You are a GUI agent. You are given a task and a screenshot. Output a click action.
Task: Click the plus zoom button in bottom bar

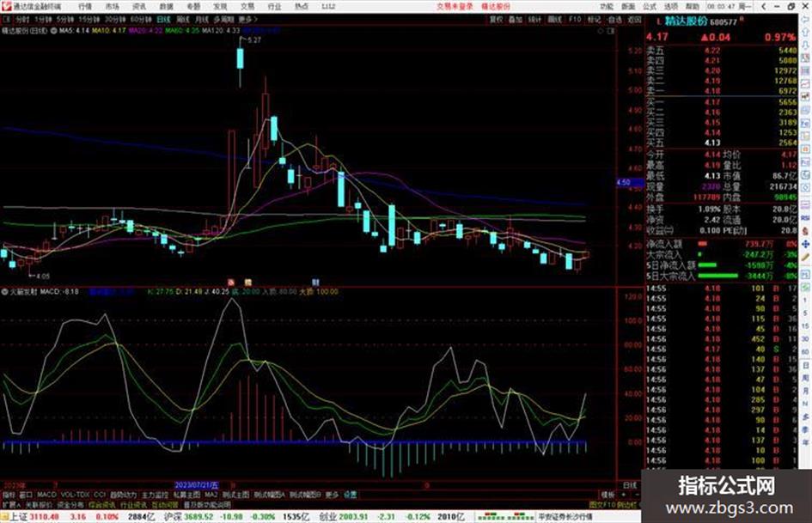point(625,495)
